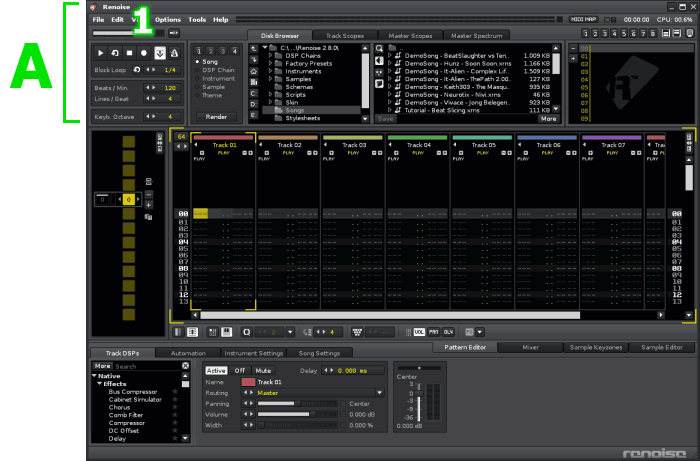This screenshot has width=700, height=461.
Task: Open the Tools menu
Action: point(197,20)
